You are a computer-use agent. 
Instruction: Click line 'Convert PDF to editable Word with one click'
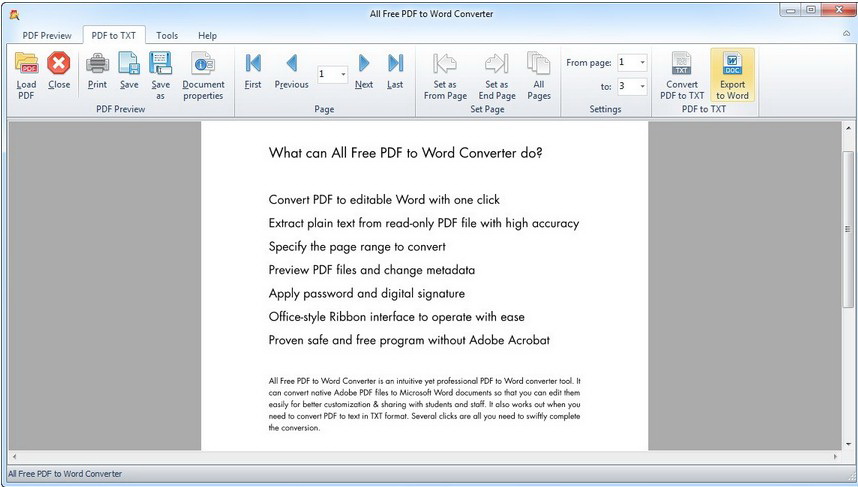pos(384,200)
